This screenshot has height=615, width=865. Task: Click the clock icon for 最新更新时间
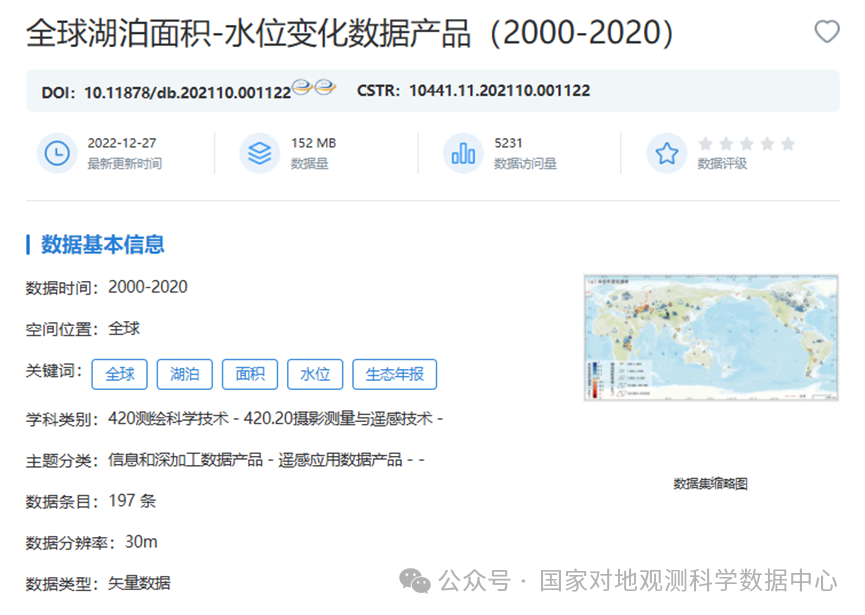click(57, 153)
